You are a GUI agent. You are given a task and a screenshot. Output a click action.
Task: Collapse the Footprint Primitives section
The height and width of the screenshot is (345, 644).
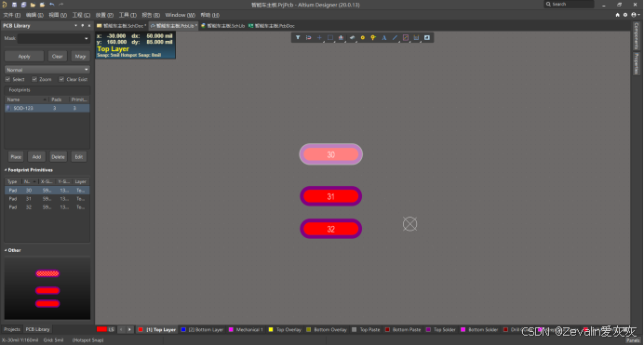point(6,170)
